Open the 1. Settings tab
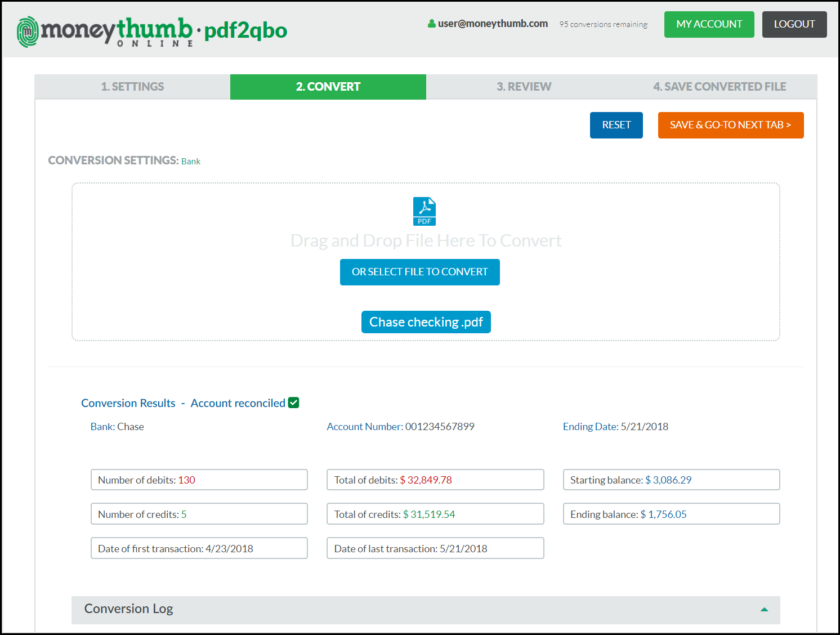This screenshot has width=840, height=635. 132,87
